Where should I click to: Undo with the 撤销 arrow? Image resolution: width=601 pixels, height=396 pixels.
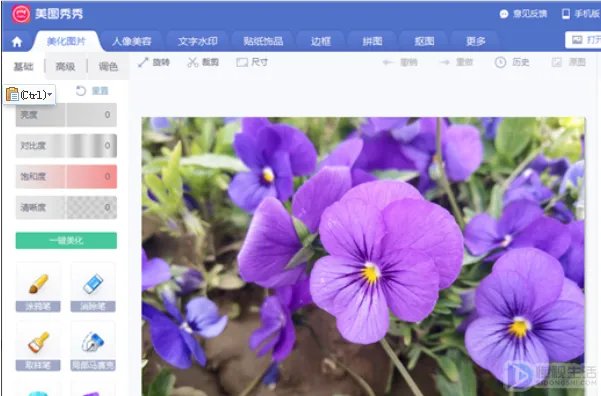pyautogui.click(x=400, y=62)
